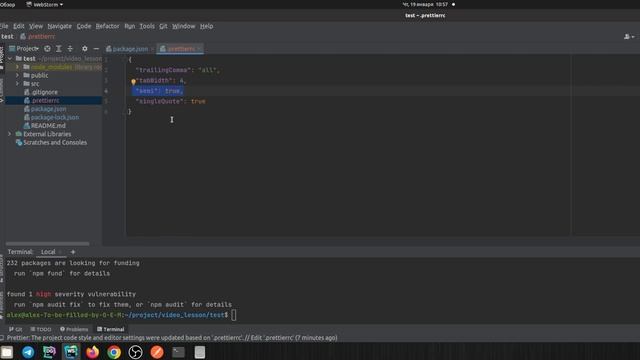Click the Expand All icon in Project panel
Screen dimensions: 640x360
click(x=59, y=49)
